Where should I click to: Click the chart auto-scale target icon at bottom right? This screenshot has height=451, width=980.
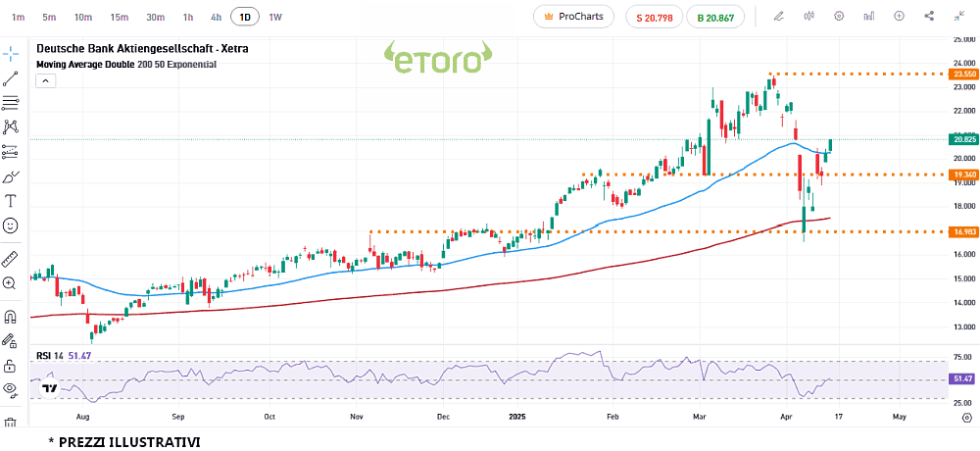967,417
